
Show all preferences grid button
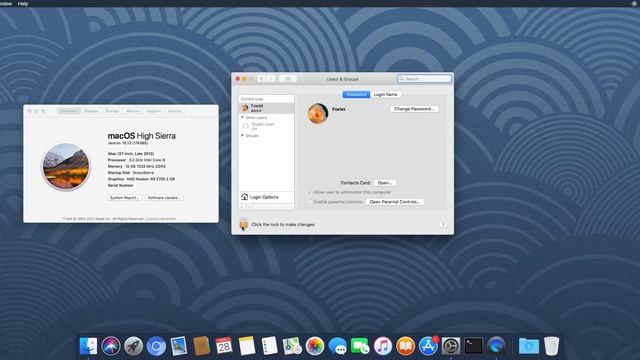click(x=288, y=79)
